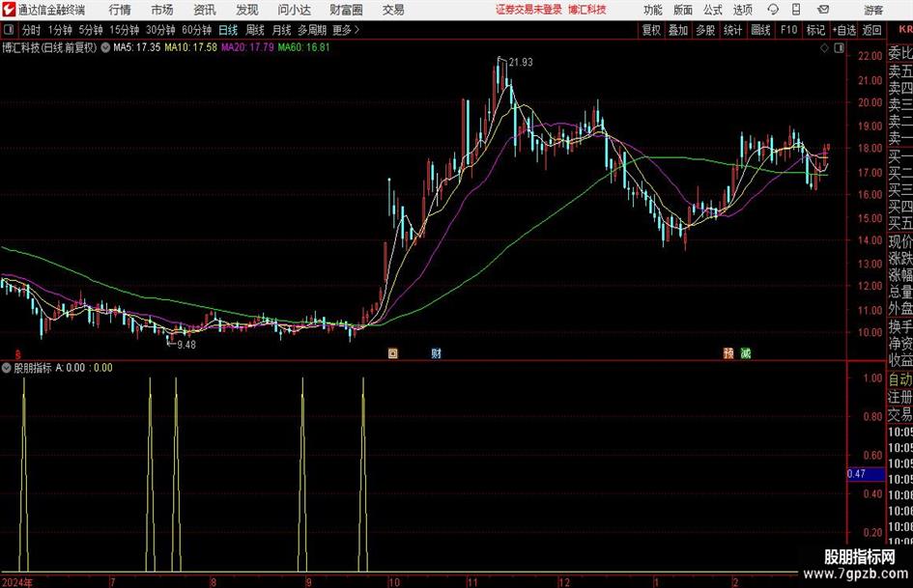
Task: Click the 返回 back button
Action: click(871, 30)
